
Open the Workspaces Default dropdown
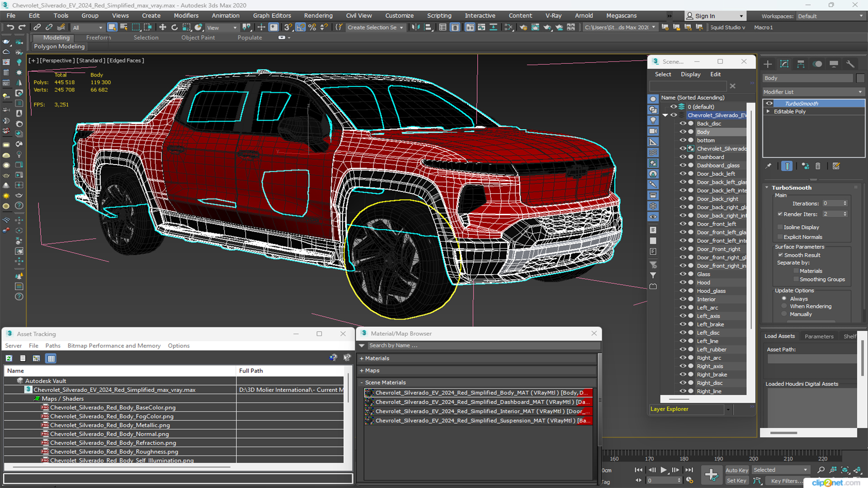coord(830,16)
